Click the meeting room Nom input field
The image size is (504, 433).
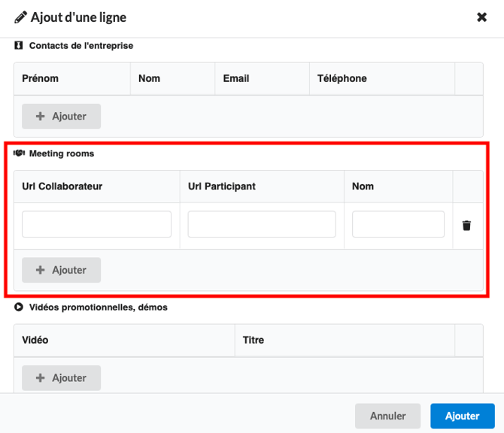(x=398, y=225)
